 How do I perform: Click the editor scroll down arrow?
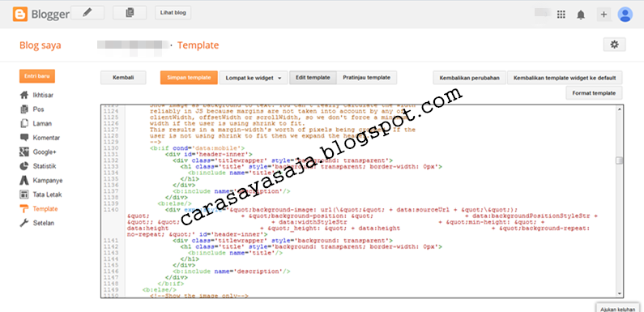pos(619,293)
